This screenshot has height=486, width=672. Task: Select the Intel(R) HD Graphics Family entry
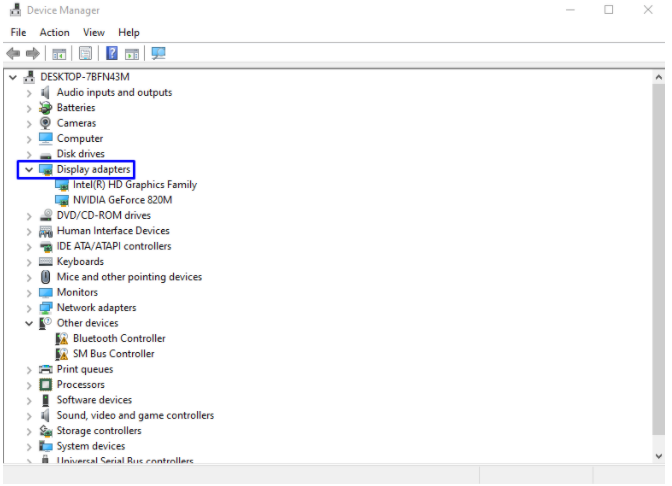pyautogui.click(x=135, y=185)
